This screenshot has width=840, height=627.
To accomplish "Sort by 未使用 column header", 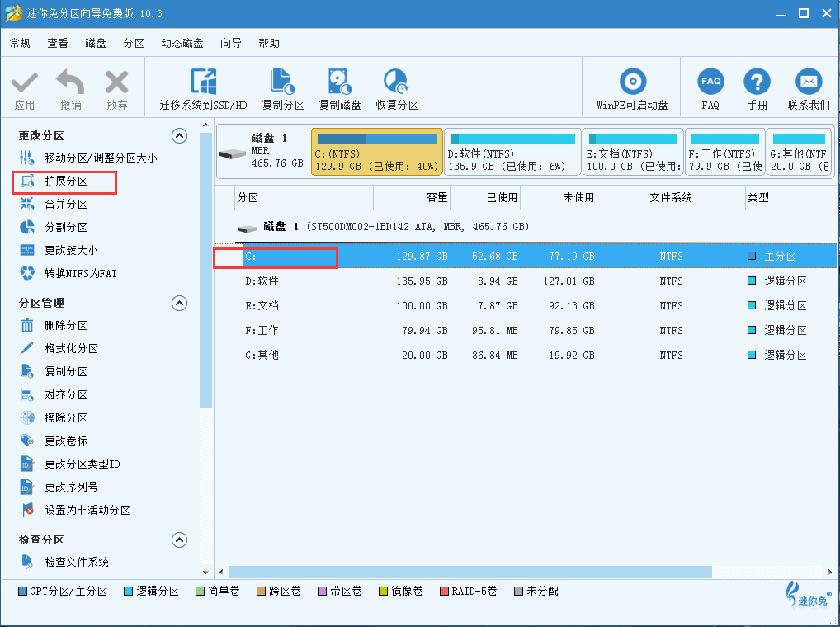I will (559, 197).
